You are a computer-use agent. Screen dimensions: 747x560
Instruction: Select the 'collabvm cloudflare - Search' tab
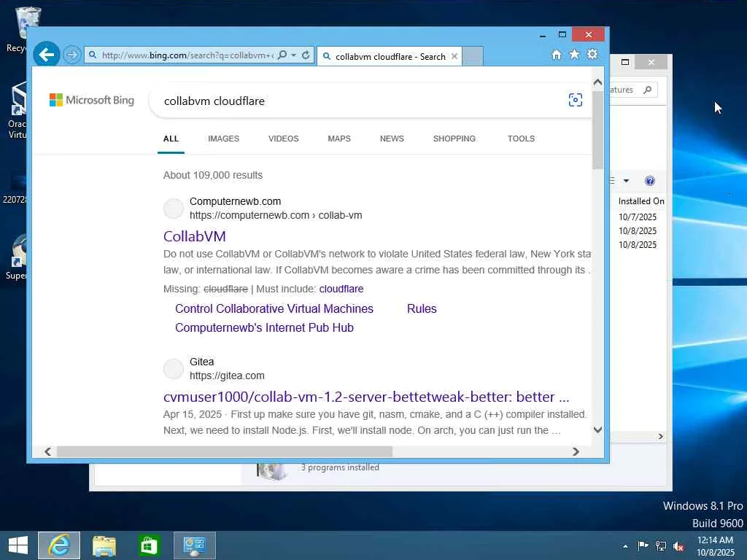point(390,56)
